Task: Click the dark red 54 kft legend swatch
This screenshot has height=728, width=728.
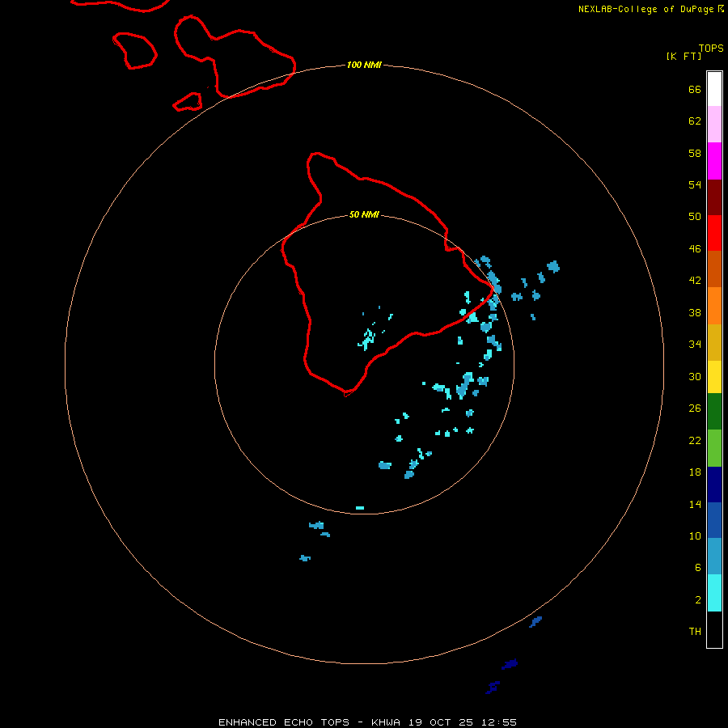Action: 714,197
